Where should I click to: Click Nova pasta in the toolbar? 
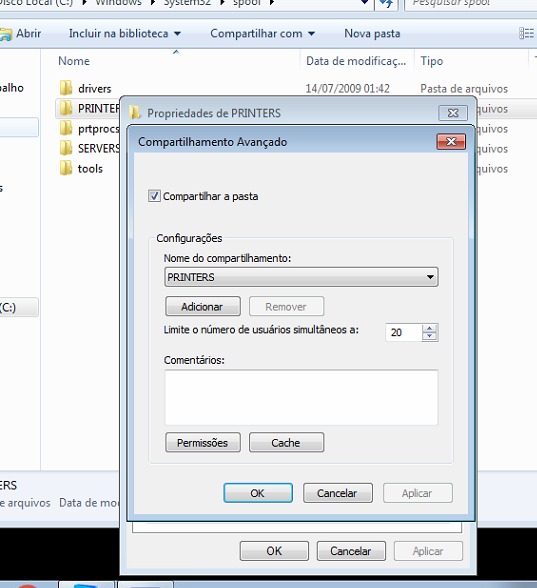(x=372, y=34)
